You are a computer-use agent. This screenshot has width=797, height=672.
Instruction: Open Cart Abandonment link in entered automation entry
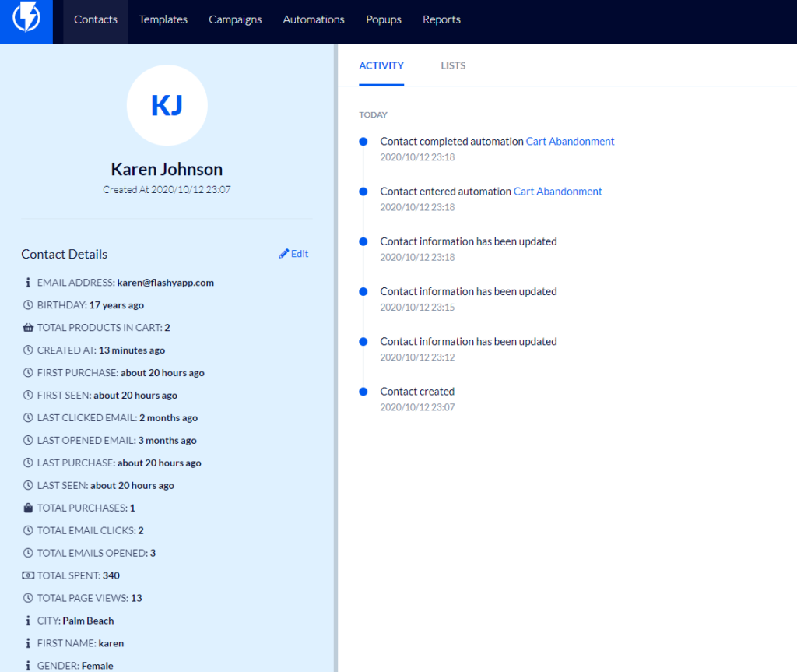pos(557,192)
